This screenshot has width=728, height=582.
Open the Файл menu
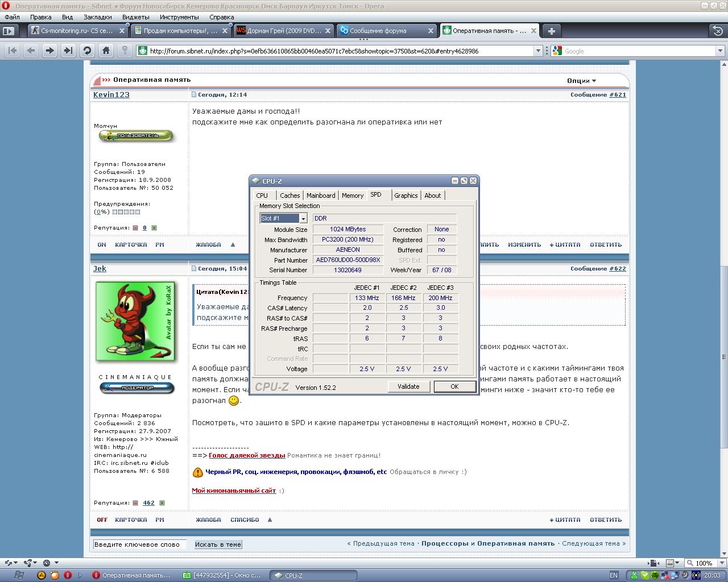(12, 17)
